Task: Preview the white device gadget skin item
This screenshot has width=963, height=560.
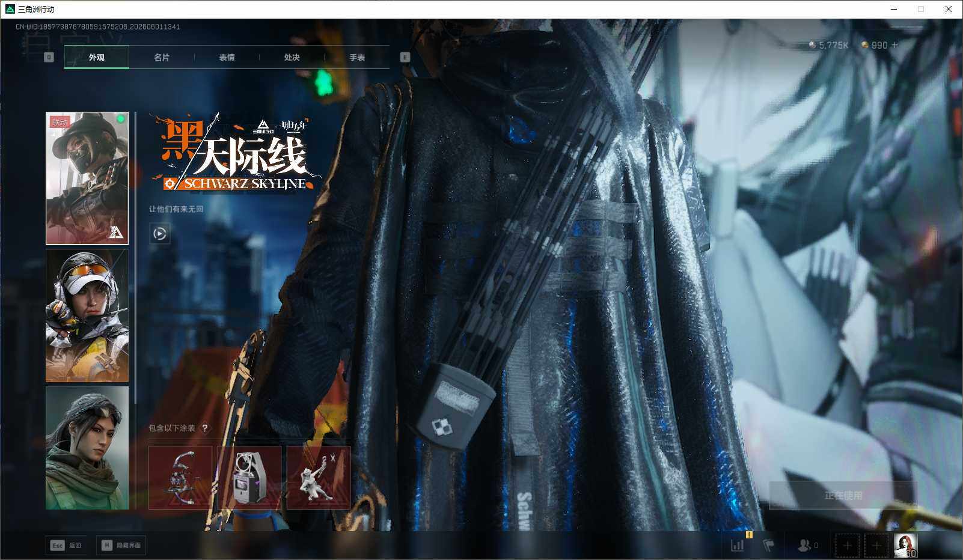Action: pos(249,478)
